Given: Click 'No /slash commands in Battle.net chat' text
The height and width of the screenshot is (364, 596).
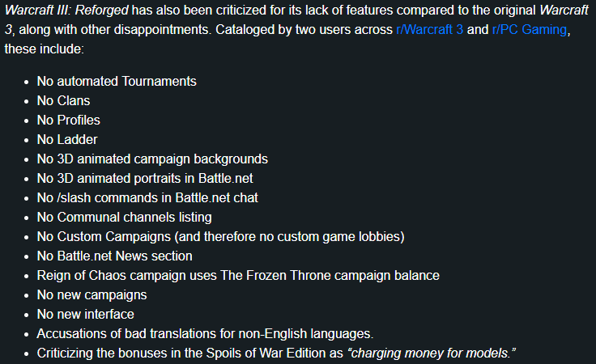Looking at the screenshot, I should coord(147,197).
